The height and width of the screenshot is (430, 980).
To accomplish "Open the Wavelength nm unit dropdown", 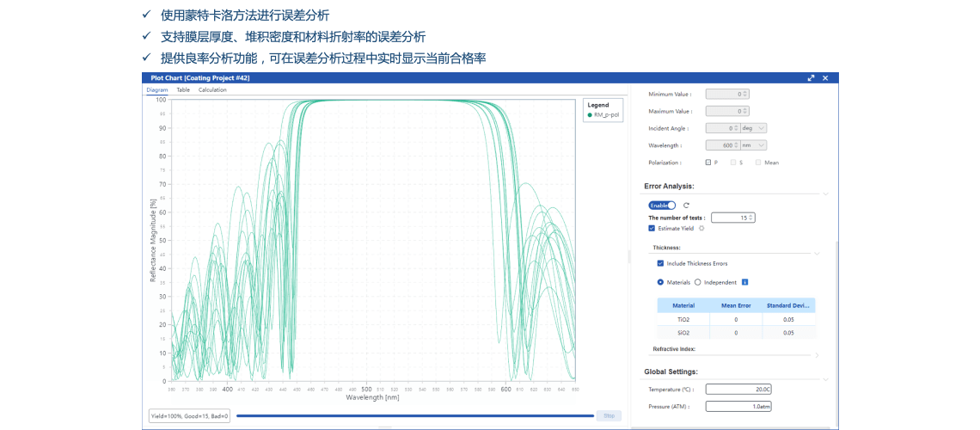I will point(754,145).
